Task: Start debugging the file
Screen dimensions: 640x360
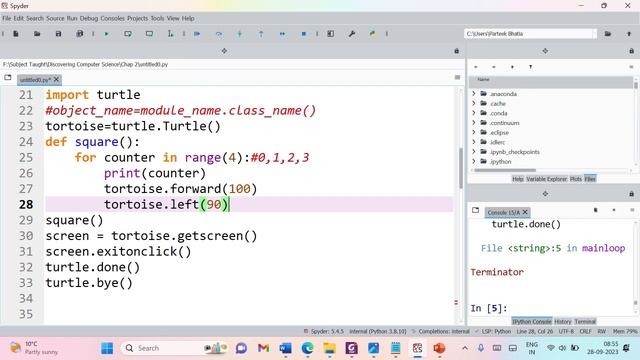Action: 197,34
